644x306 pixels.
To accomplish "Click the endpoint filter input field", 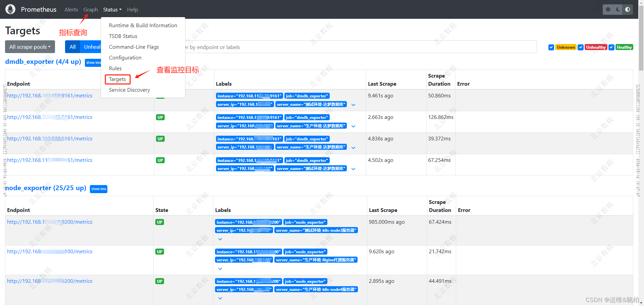I will tap(335, 47).
